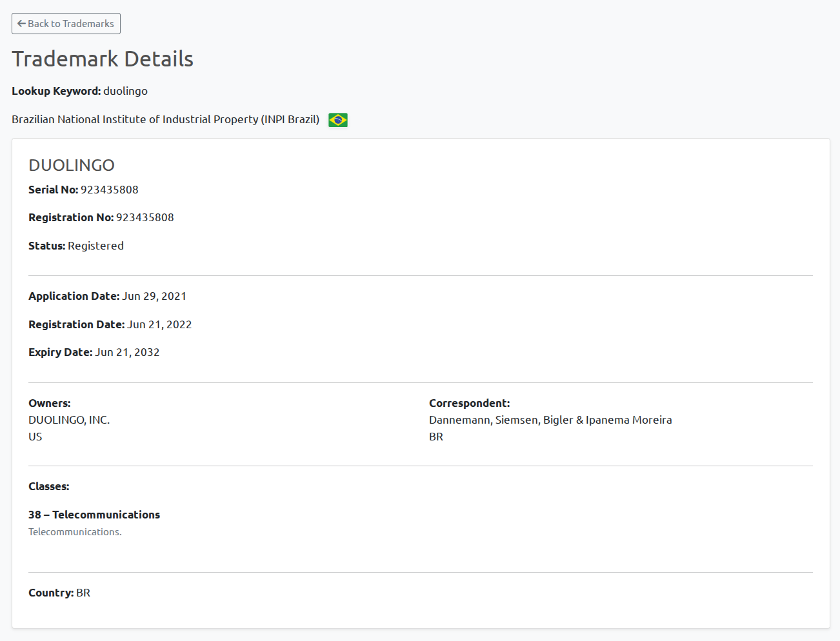Click the Trademark Details page heading

click(103, 59)
